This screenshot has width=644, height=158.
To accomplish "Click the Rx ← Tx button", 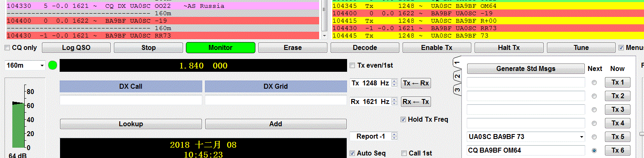I will (416, 101).
